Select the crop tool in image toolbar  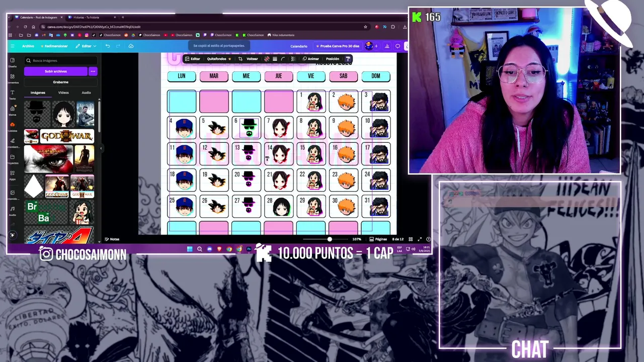[240, 59]
